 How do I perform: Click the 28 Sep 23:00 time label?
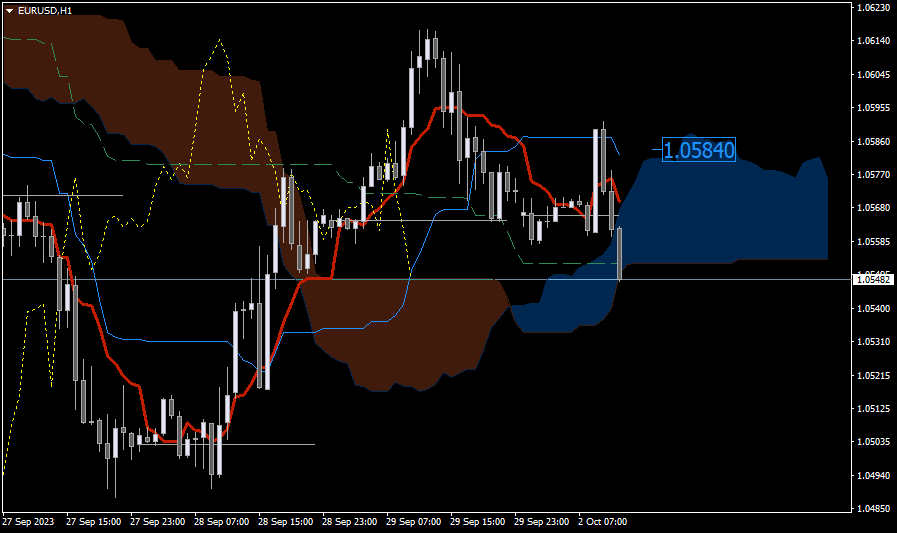coord(350,522)
